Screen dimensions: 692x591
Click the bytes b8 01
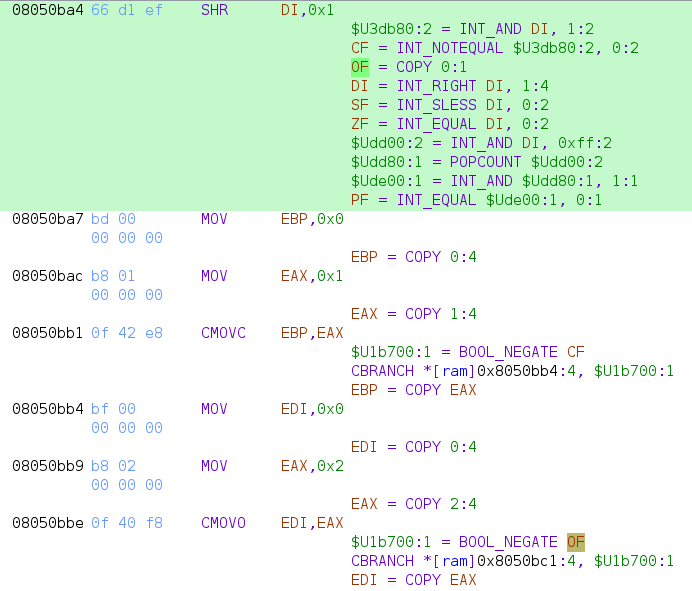point(113,276)
